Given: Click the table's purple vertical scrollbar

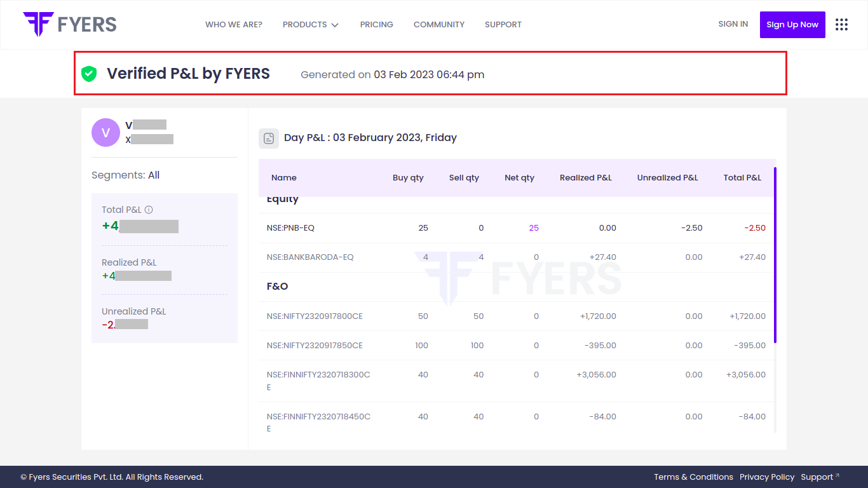Looking at the screenshot, I should [x=775, y=255].
